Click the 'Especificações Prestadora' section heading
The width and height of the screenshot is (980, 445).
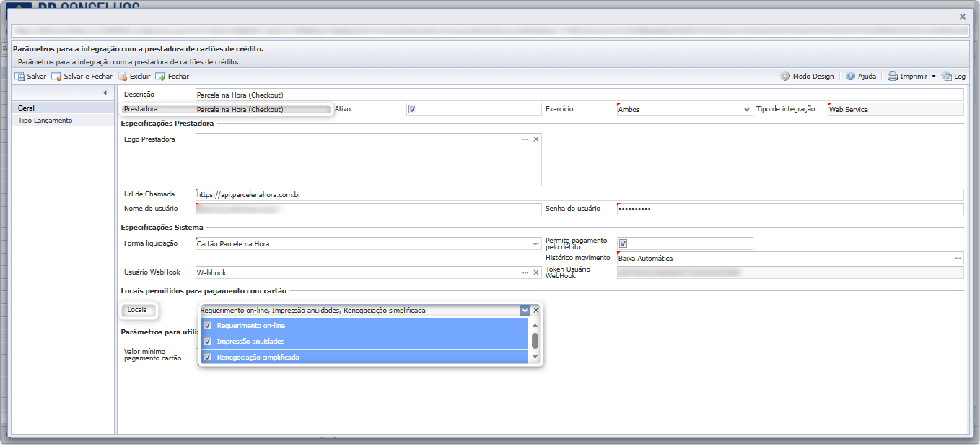167,124
